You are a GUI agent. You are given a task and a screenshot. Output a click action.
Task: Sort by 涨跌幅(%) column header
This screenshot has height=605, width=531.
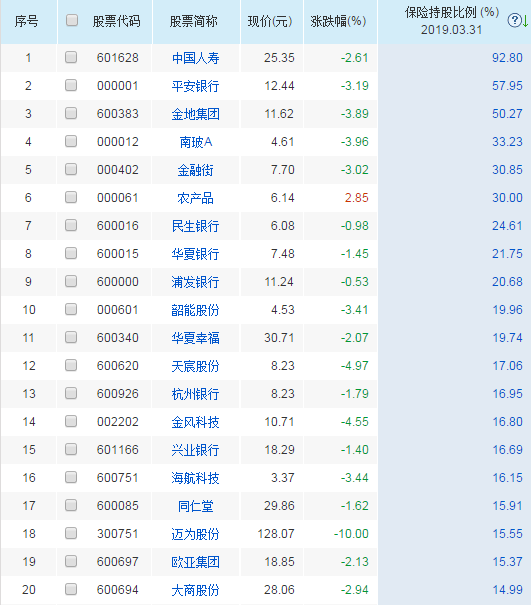coord(338,21)
